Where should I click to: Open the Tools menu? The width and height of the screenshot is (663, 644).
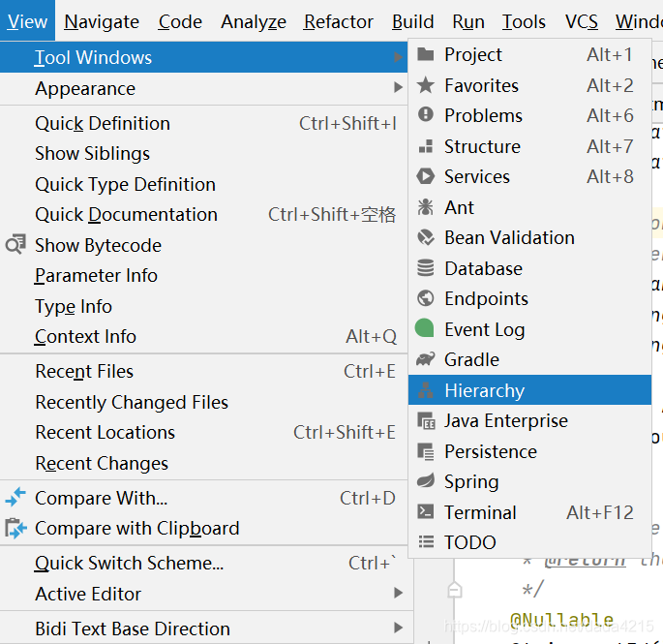[524, 21]
